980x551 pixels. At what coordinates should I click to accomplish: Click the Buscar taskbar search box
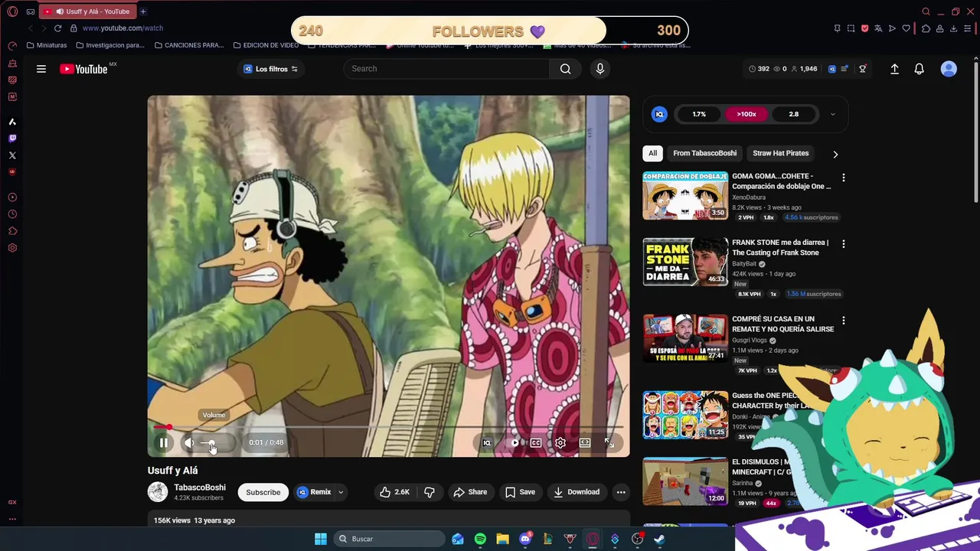coord(390,539)
